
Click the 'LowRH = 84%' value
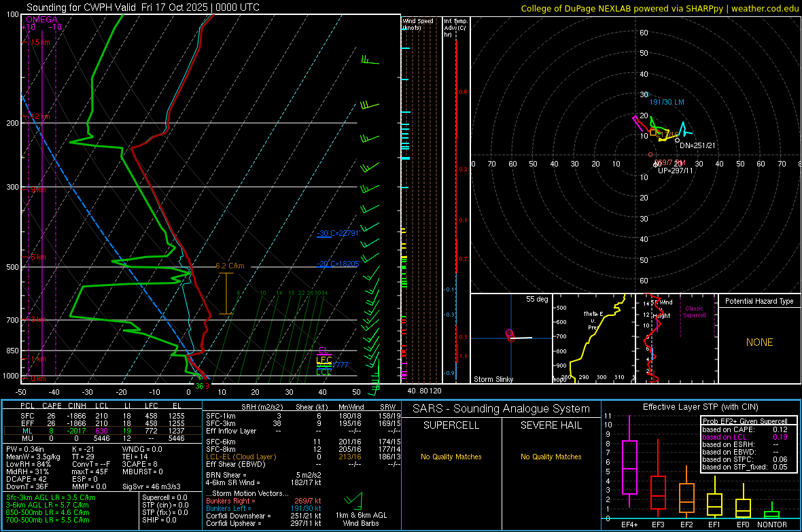tap(28, 465)
